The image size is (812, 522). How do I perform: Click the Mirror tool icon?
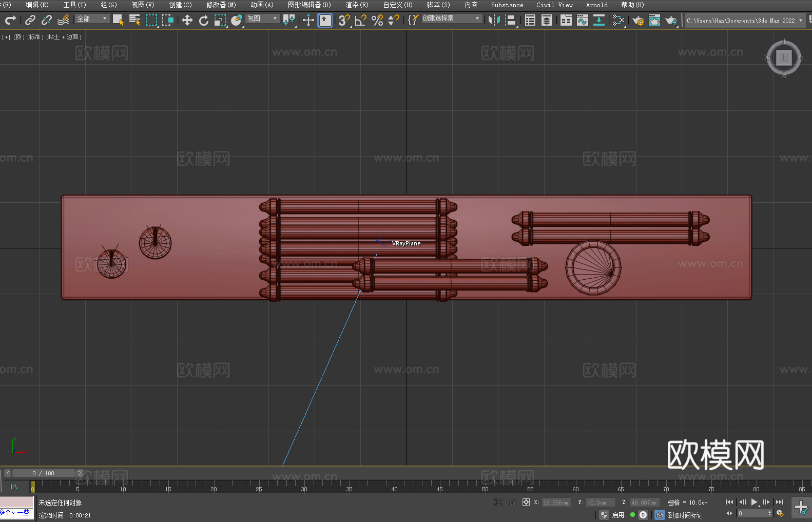click(494, 20)
